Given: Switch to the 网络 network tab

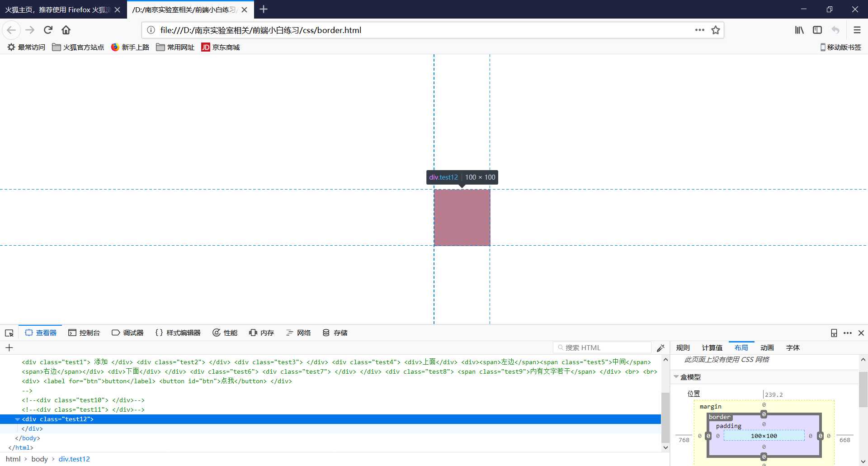Looking at the screenshot, I should (298, 333).
